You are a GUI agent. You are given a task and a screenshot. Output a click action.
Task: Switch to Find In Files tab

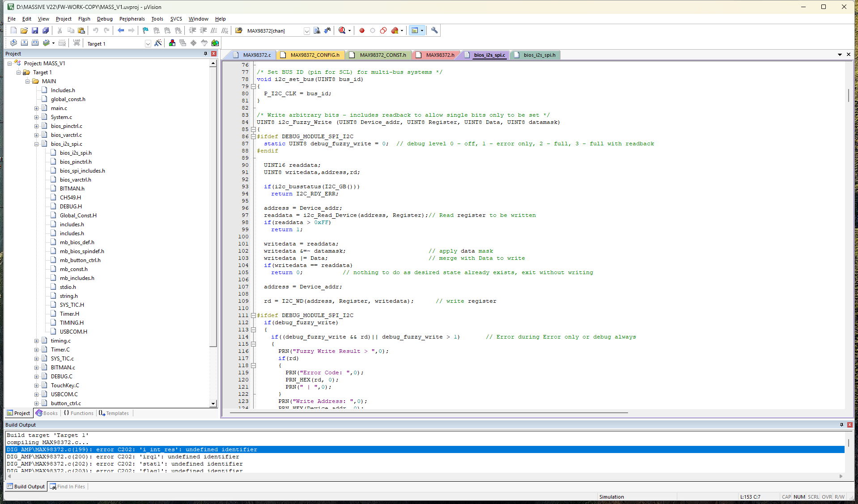click(x=68, y=487)
